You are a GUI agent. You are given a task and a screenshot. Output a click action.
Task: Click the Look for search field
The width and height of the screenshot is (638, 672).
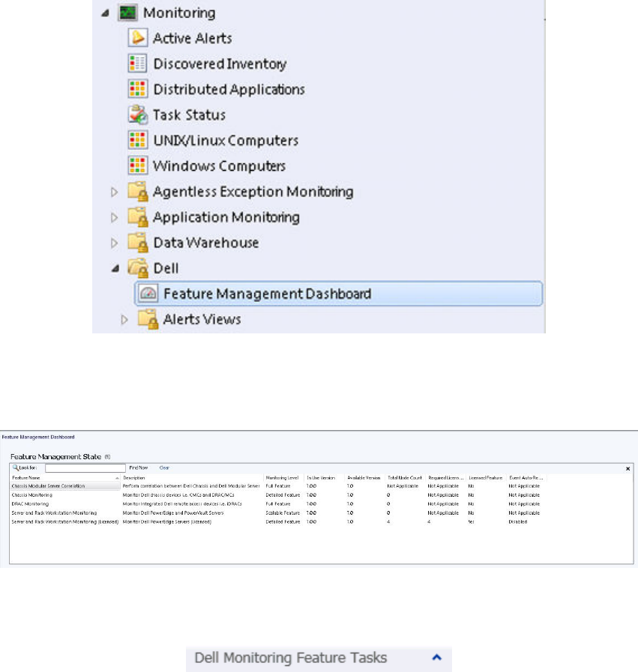(85, 468)
